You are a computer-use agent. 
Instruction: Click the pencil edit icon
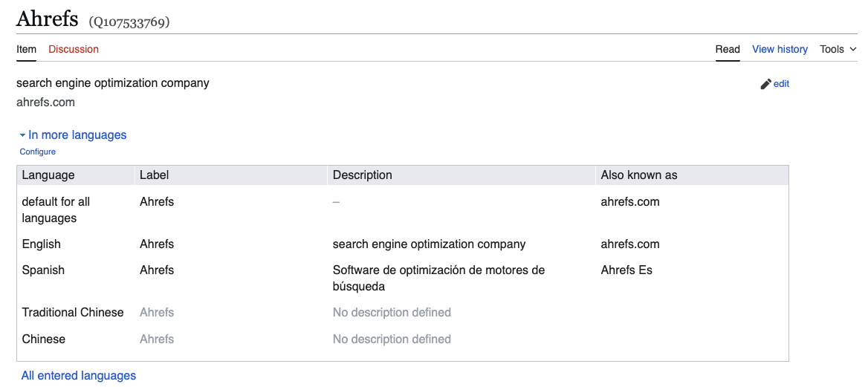pyautogui.click(x=766, y=84)
